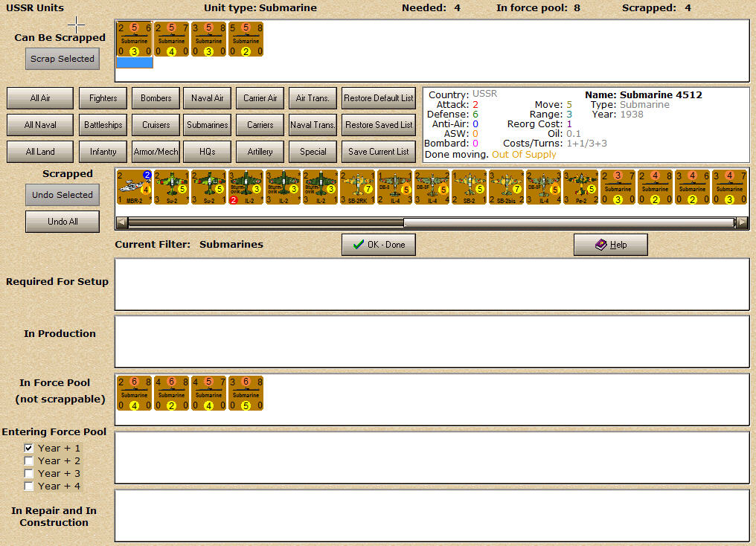Filter by Armor/Mech

click(156, 152)
